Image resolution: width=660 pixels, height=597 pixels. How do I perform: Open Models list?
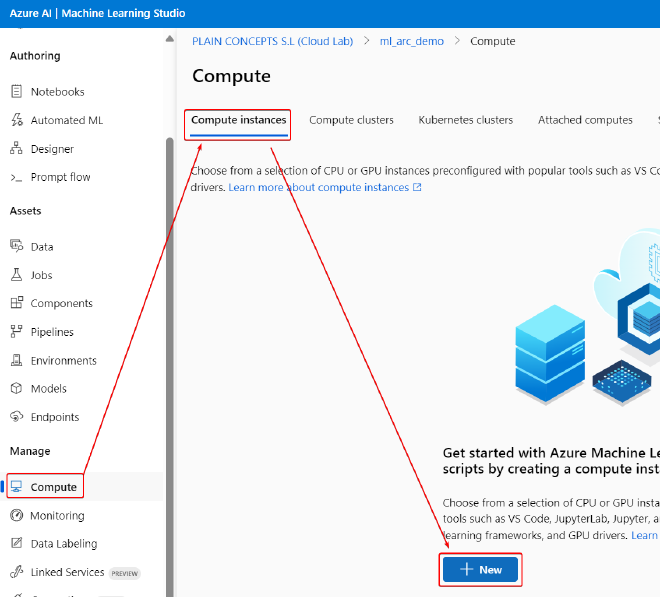[49, 389]
